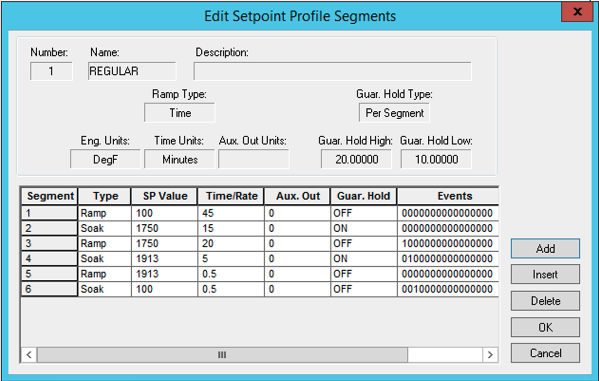
Task: Click the Time/Rate column header
Action: coord(231,196)
